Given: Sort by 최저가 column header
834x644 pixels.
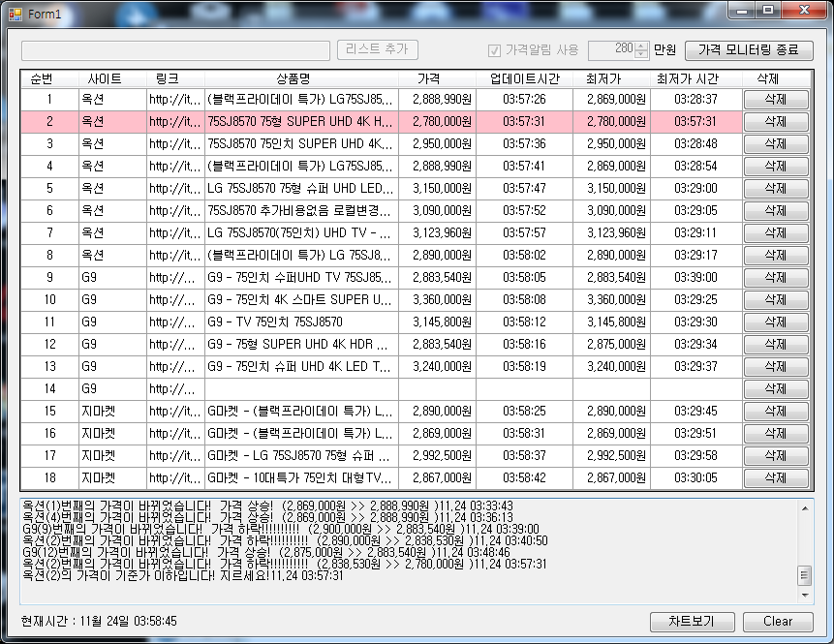Looking at the screenshot, I should 611,78.
